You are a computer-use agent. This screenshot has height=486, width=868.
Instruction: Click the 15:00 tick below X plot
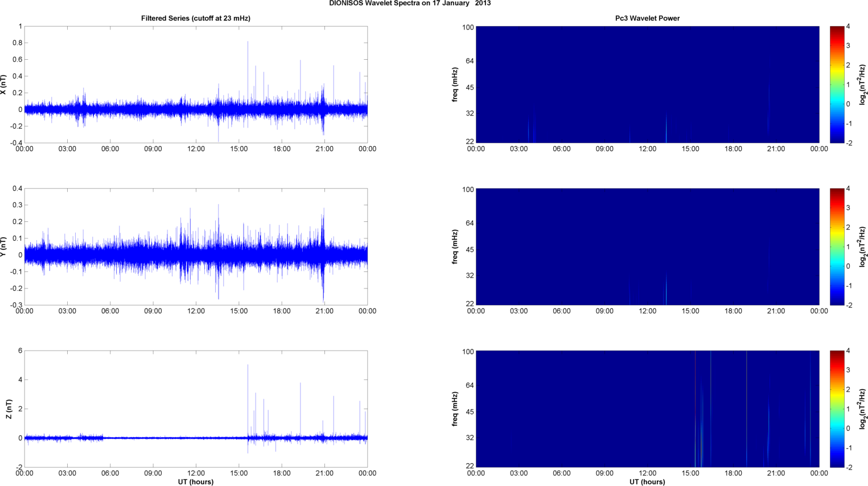tap(239, 149)
